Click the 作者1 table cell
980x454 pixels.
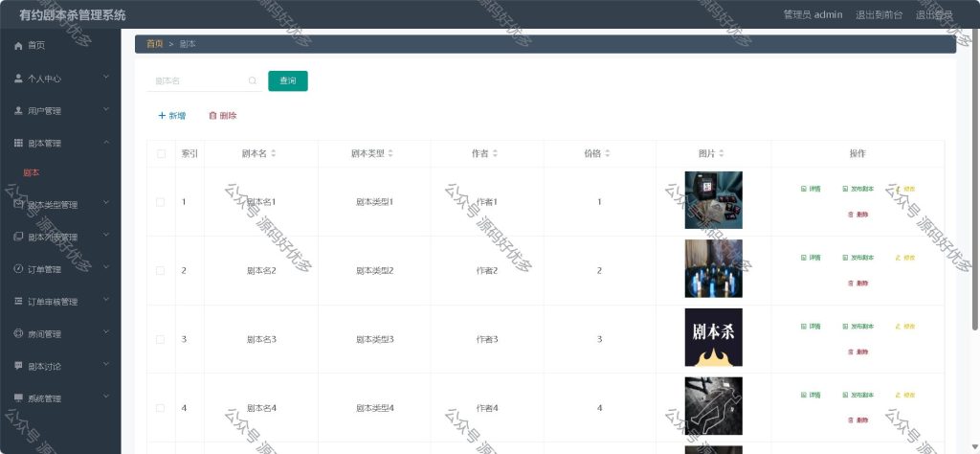pyautogui.click(x=487, y=202)
